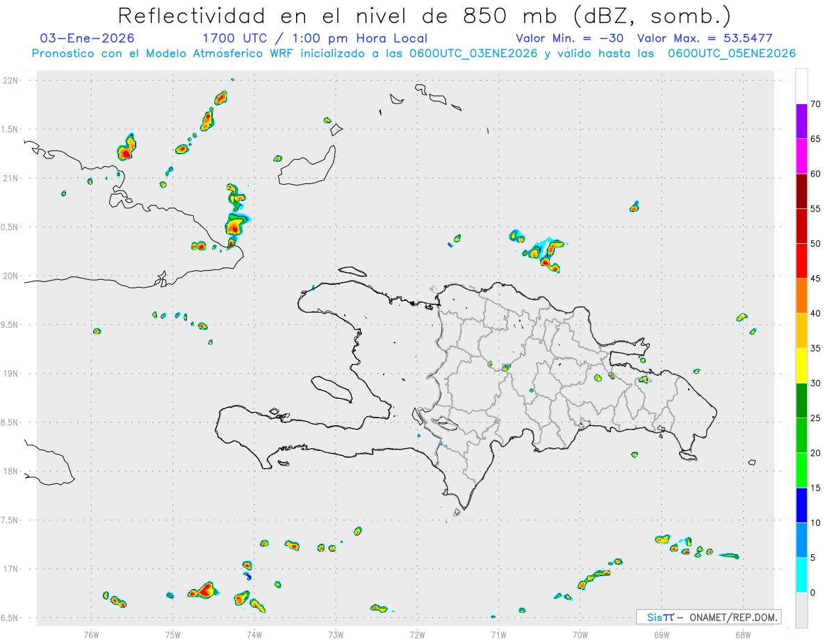Click the '22N' latitude axis label
This screenshot has height=644, width=834.
pyautogui.click(x=12, y=81)
